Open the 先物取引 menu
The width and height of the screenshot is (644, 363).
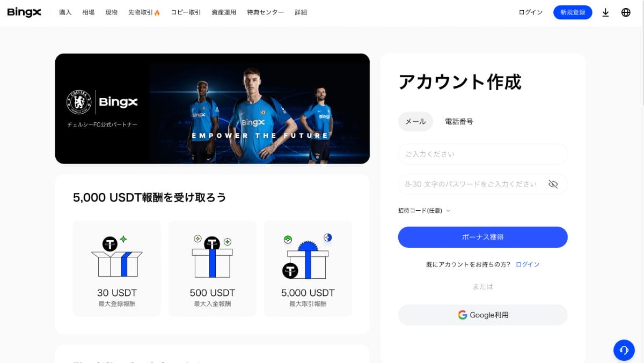(144, 12)
